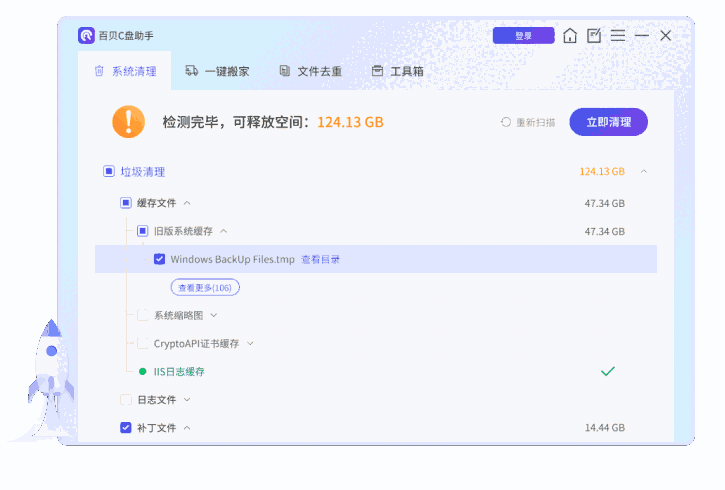The height and width of the screenshot is (490, 725).
Task: Click green dot beside IIS日志缓存
Action: pos(143,371)
